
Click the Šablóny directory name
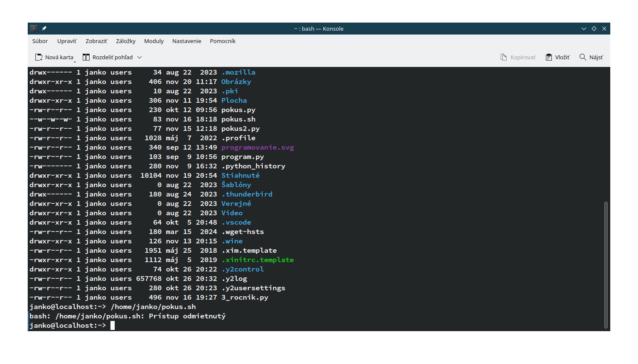[236, 185]
